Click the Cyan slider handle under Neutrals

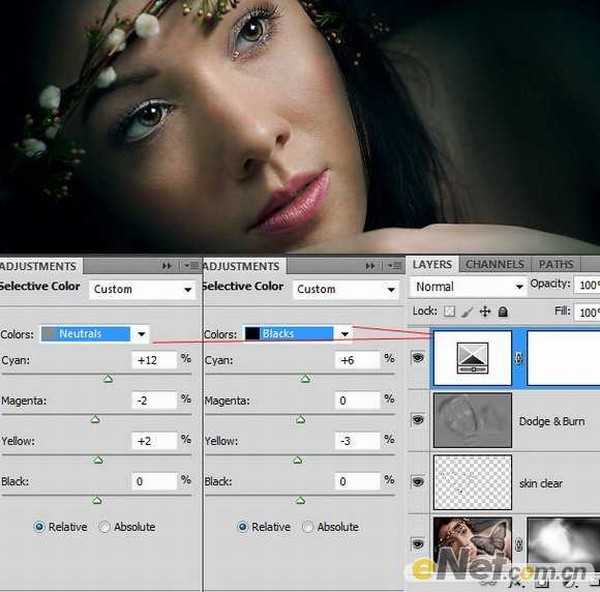click(x=108, y=379)
